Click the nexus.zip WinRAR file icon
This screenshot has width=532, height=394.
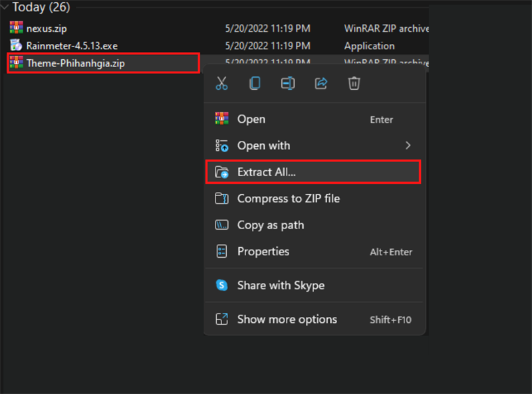tap(16, 28)
